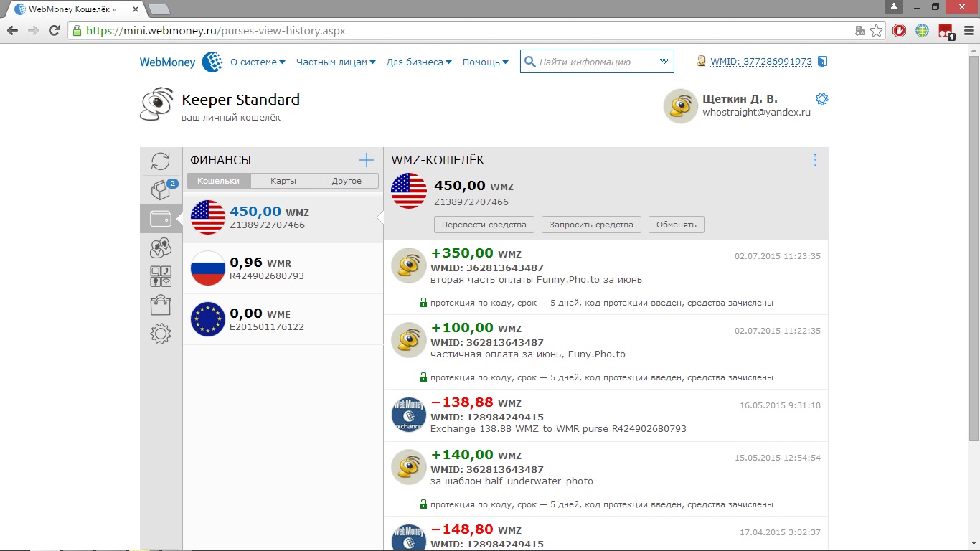This screenshot has height=551, width=980.
Task: Click the Exchange 138.88 WMZ to WMR description
Action: click(559, 428)
